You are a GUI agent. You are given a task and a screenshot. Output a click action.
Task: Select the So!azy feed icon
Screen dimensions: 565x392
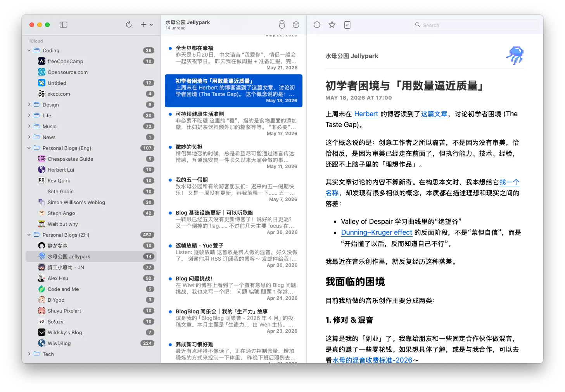pyautogui.click(x=41, y=322)
